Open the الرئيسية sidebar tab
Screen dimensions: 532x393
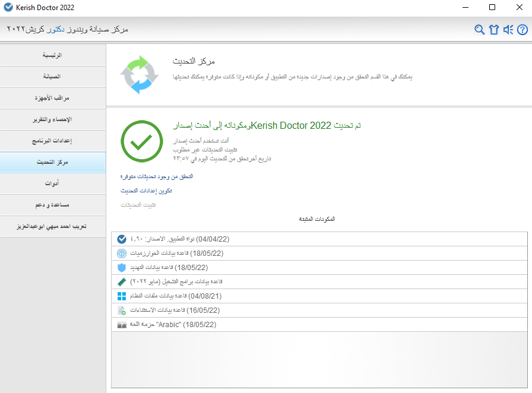tap(53, 55)
